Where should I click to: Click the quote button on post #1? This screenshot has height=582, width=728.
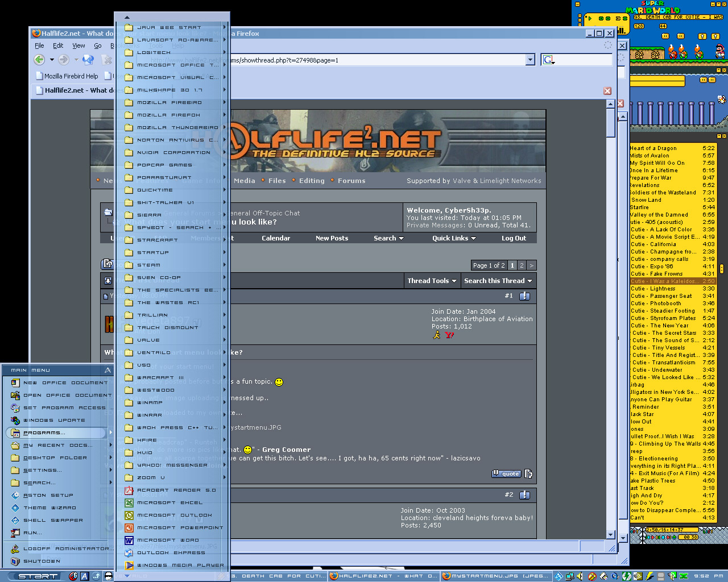[506, 473]
